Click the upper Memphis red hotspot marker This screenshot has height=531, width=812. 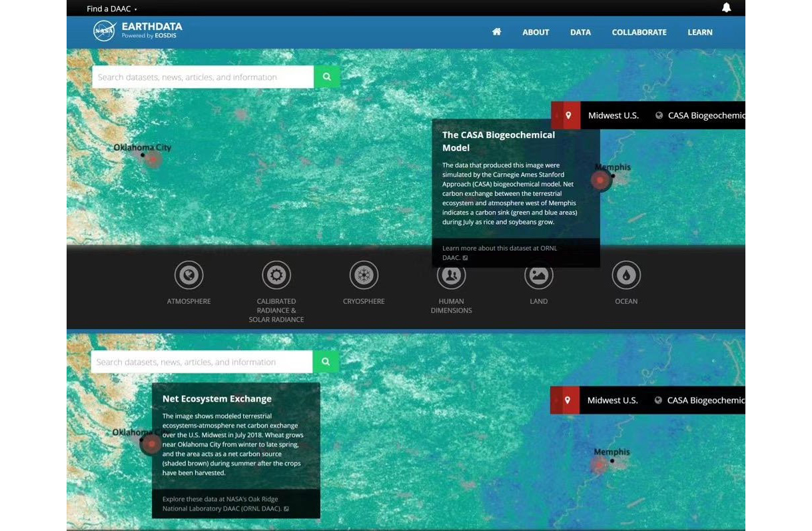pyautogui.click(x=601, y=180)
